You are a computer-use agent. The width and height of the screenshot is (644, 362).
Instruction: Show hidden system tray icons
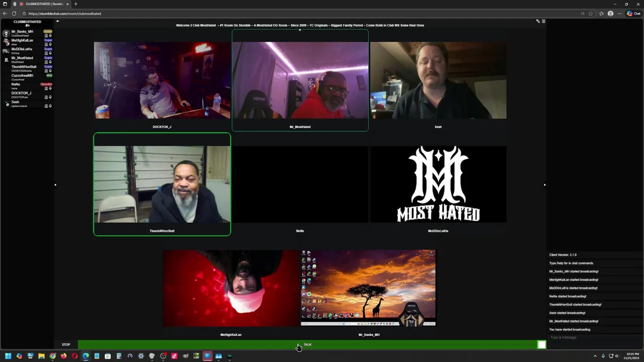click(595, 356)
